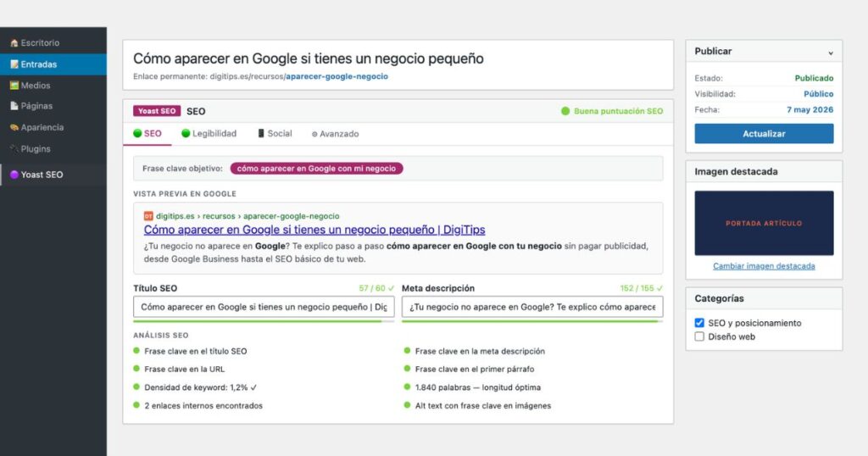Click green bullet for Densidad de keyword
Screen dimensions: 868x456
[x=136, y=386]
